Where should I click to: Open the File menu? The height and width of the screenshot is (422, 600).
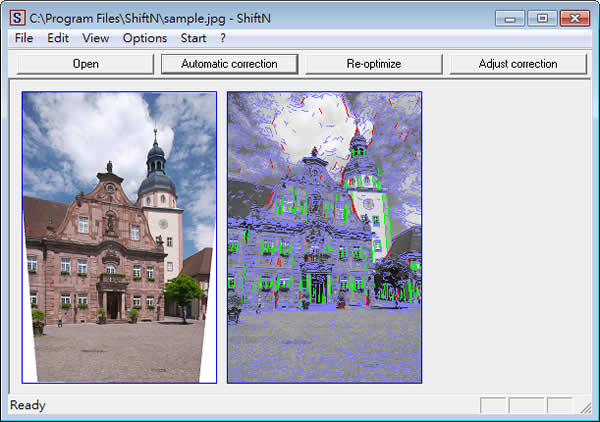pos(24,38)
